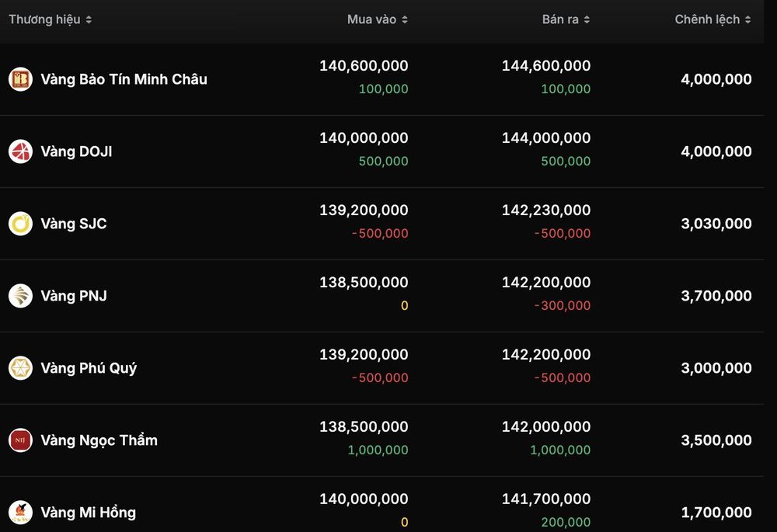Click the SJC gold ring logo
The height and width of the screenshot is (532, 777).
click(20, 224)
